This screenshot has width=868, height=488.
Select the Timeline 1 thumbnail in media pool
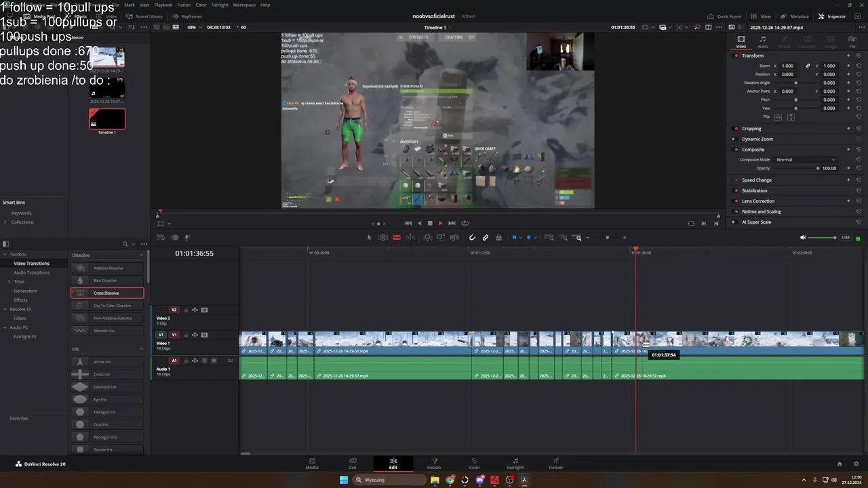coord(107,119)
